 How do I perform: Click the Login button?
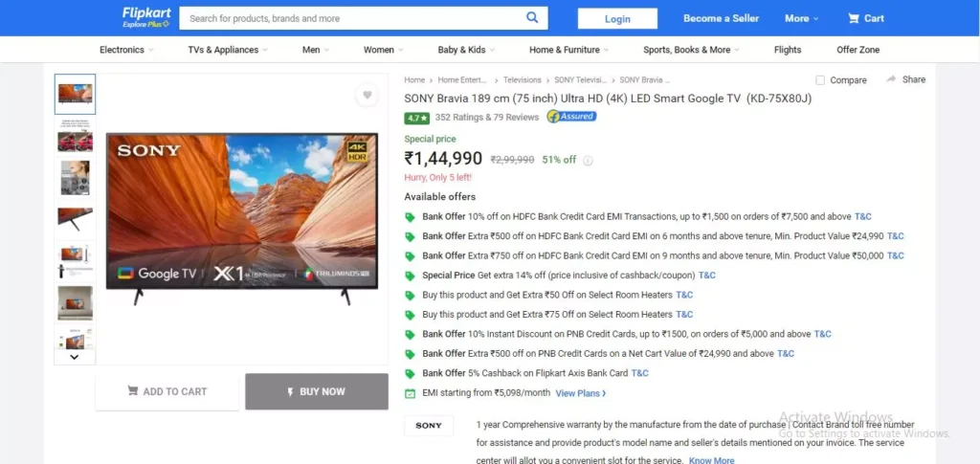click(617, 19)
